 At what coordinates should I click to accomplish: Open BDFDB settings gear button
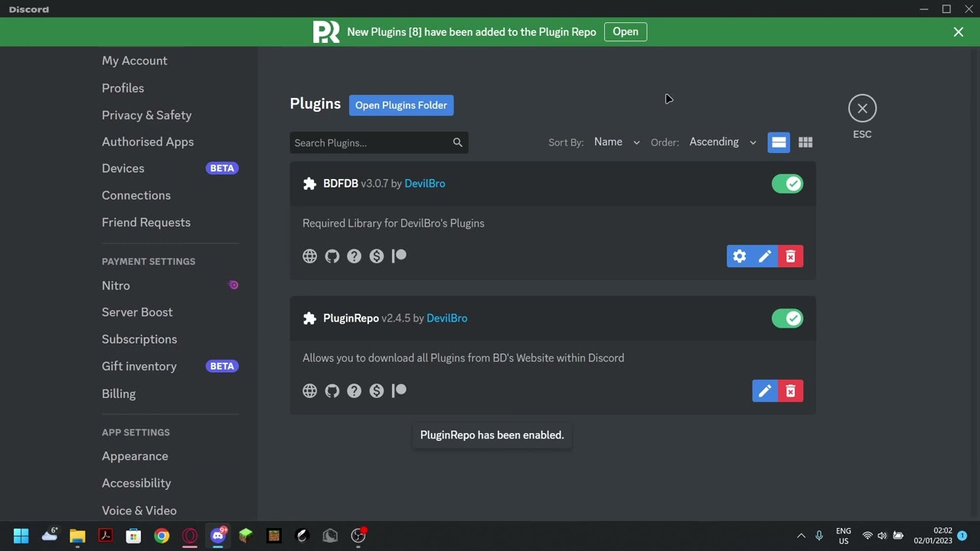pos(739,256)
